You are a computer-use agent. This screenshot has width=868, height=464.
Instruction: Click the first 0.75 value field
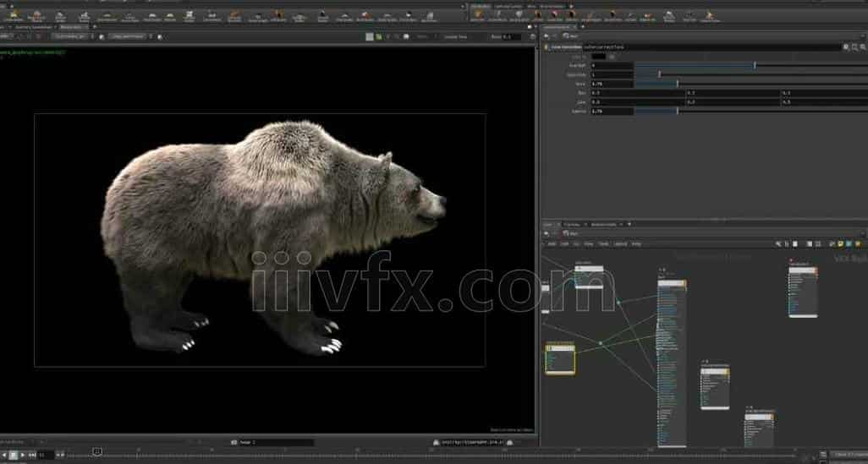pyautogui.click(x=612, y=84)
